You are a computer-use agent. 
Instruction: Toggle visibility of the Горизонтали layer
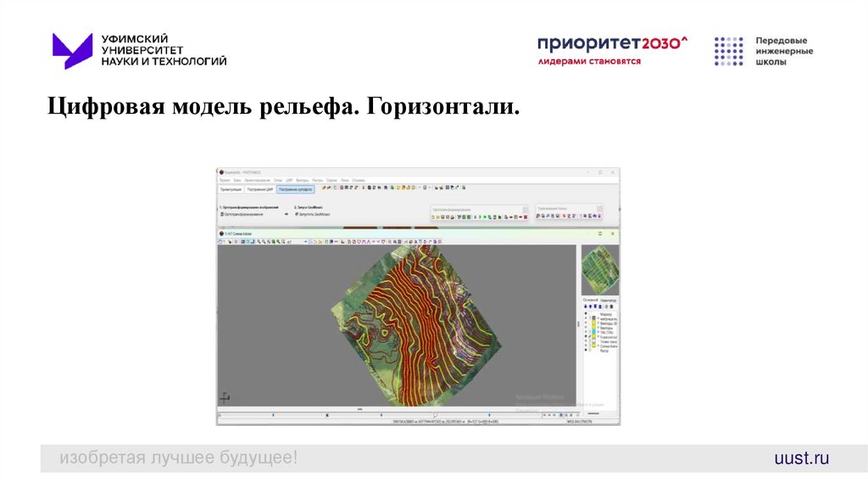pos(586,337)
